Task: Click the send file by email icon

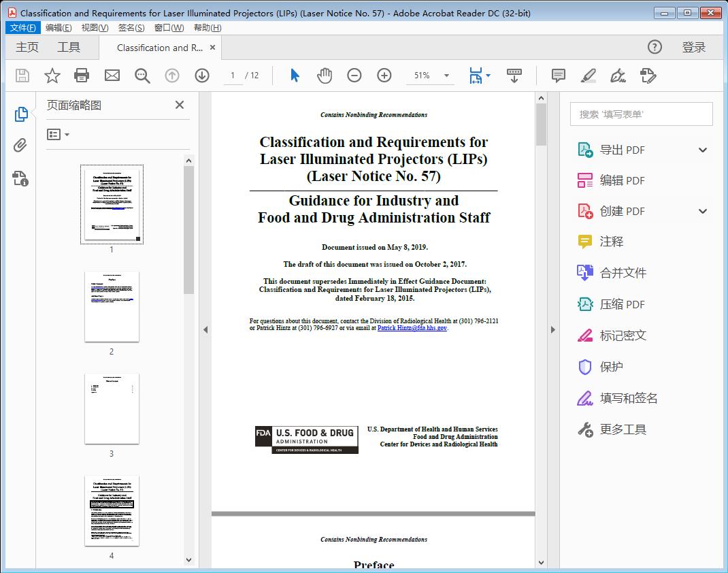Action: 112,76
